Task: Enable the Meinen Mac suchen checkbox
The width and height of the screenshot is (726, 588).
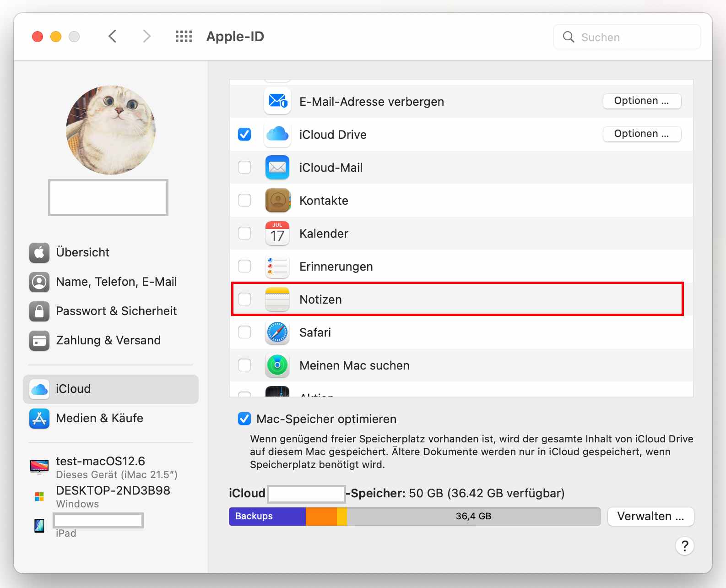Action: (x=244, y=365)
